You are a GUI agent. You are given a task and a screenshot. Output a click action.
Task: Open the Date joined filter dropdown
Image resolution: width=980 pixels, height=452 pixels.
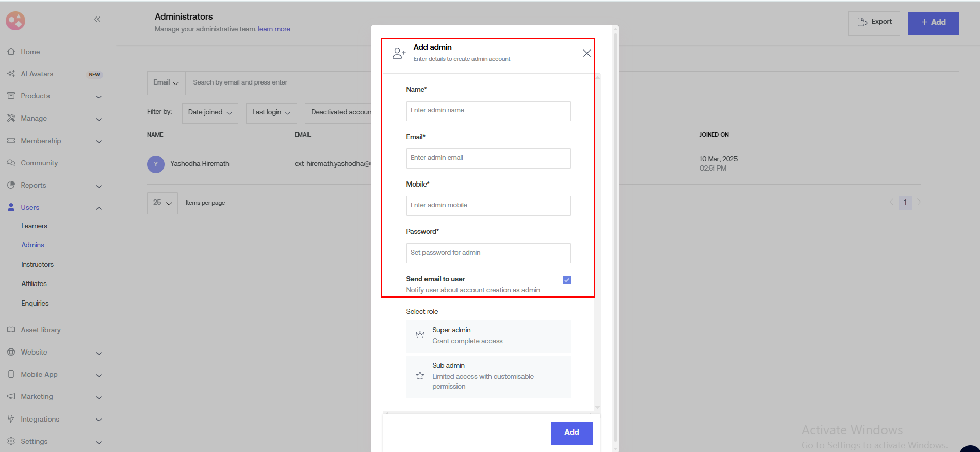coord(210,112)
